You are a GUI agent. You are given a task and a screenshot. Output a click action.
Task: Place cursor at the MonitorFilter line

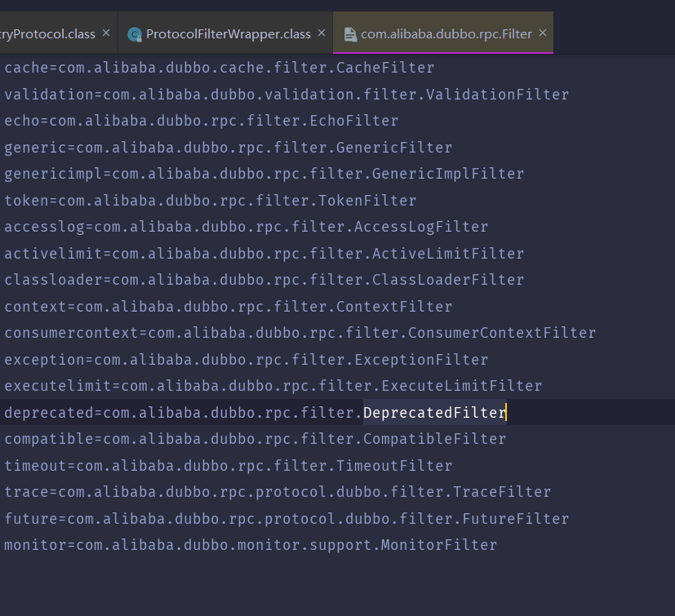coord(251,545)
